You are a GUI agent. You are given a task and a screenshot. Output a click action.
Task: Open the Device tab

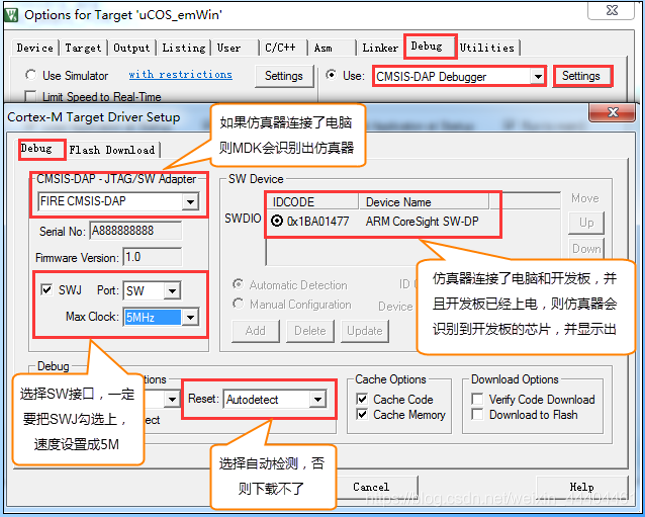pyautogui.click(x=35, y=48)
